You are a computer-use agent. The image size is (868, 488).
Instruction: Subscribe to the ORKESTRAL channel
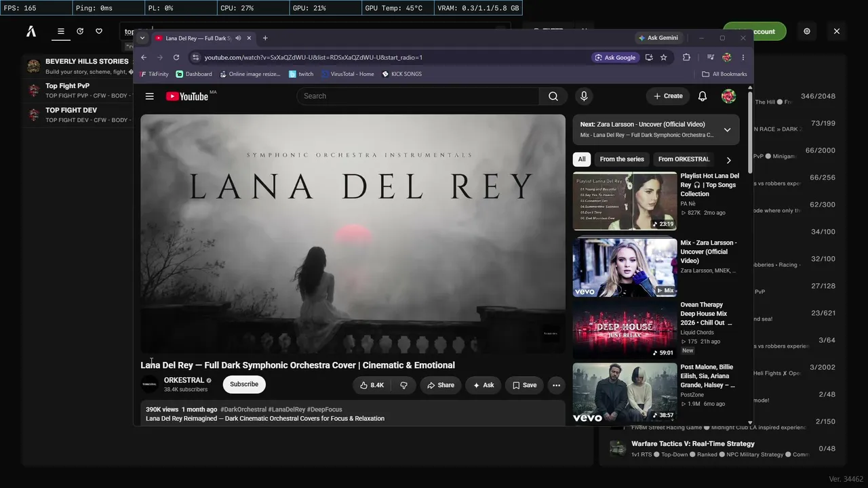coord(244,384)
